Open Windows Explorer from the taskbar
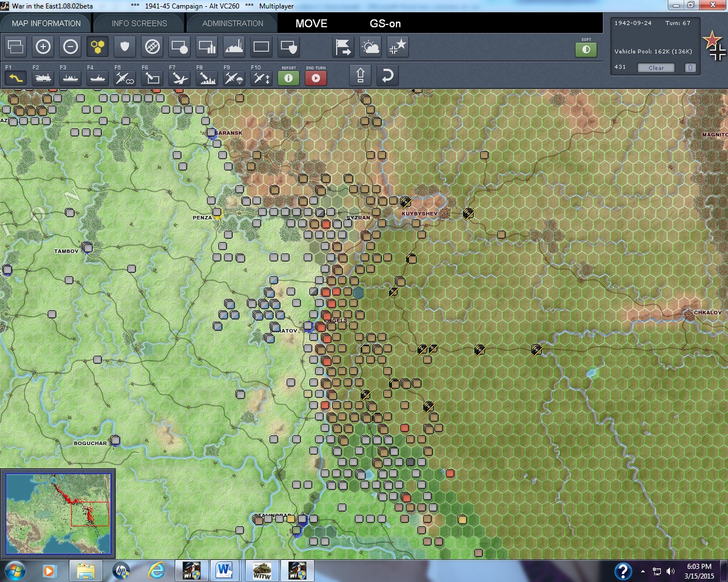The width and height of the screenshot is (728, 582). pyautogui.click(x=85, y=571)
